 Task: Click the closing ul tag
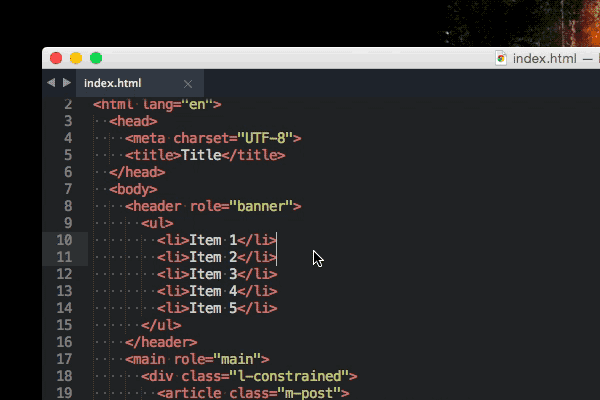161,325
